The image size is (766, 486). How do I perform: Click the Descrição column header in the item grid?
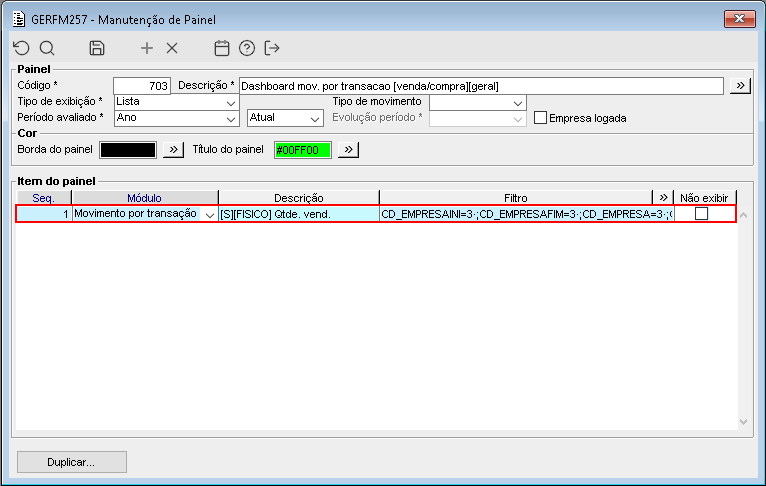tap(298, 198)
